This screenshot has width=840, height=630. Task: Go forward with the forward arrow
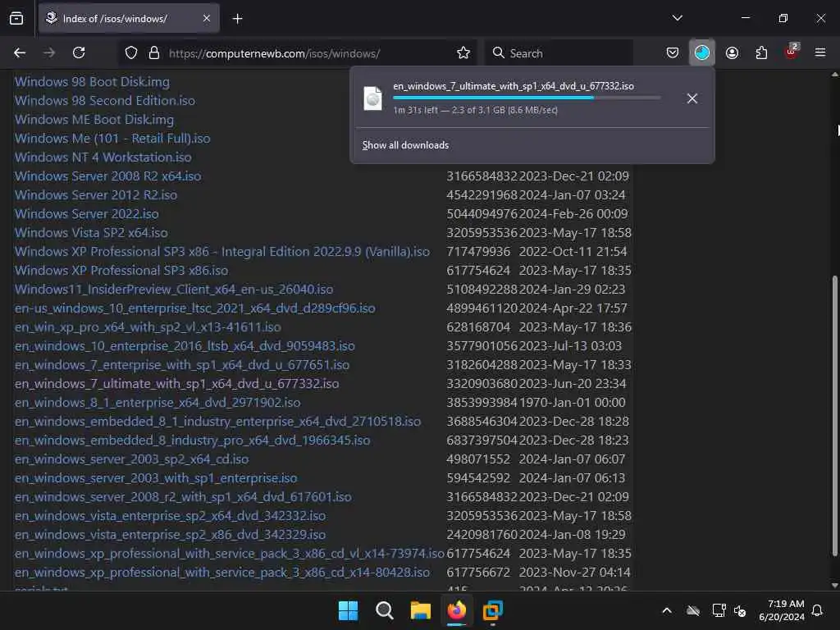49,52
